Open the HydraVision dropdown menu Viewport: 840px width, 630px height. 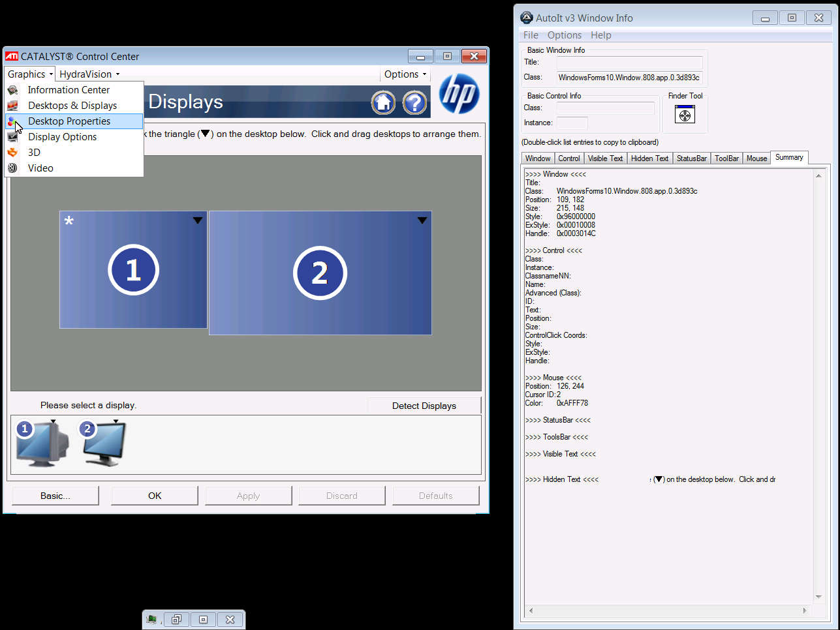(x=89, y=74)
